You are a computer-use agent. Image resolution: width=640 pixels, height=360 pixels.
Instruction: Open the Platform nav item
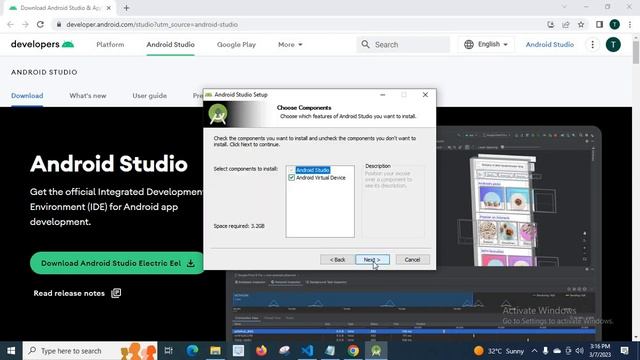(110, 44)
